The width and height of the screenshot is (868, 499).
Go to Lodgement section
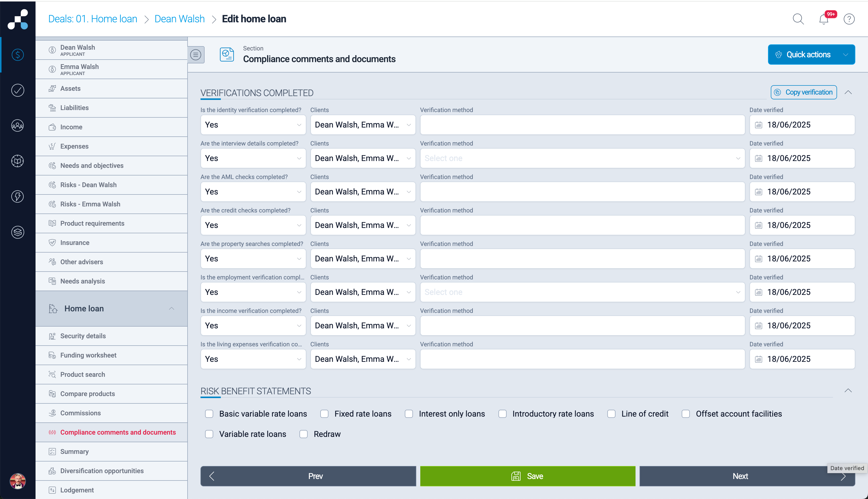point(111,490)
